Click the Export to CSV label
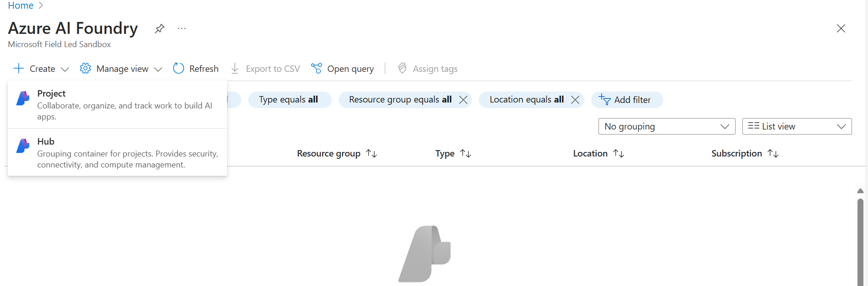This screenshot has height=286, width=868. pos(273,69)
